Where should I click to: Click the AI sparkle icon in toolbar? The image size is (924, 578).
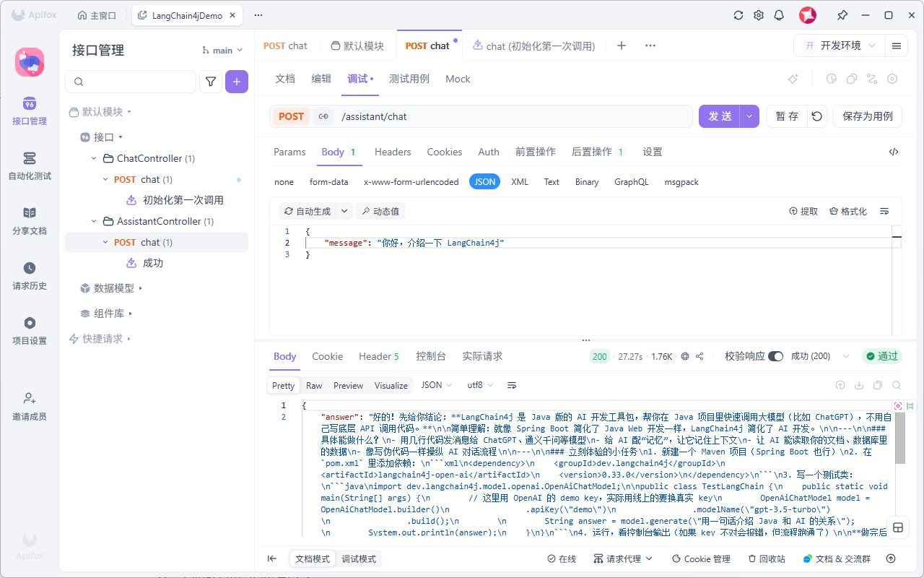click(x=793, y=79)
